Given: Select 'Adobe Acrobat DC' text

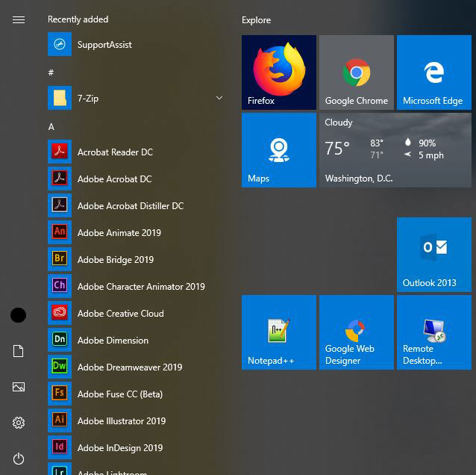Looking at the screenshot, I should tap(114, 179).
